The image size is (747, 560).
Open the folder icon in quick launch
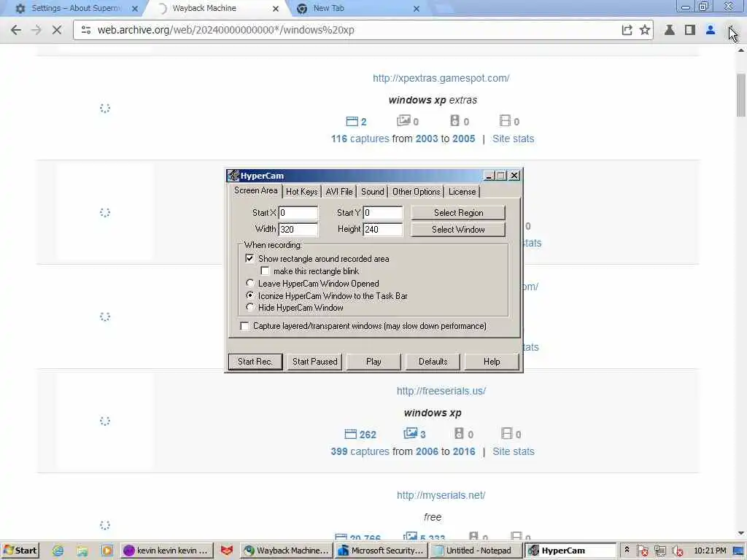click(x=82, y=551)
